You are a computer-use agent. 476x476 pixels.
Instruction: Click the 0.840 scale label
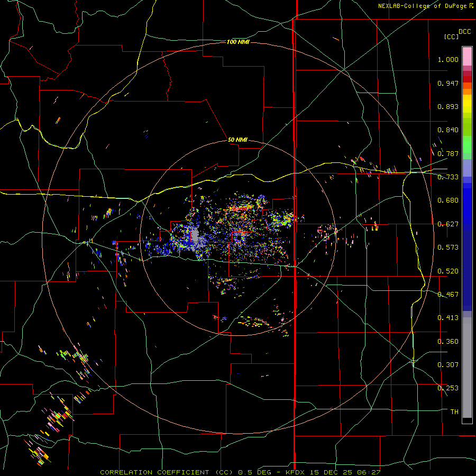pyautogui.click(x=448, y=130)
